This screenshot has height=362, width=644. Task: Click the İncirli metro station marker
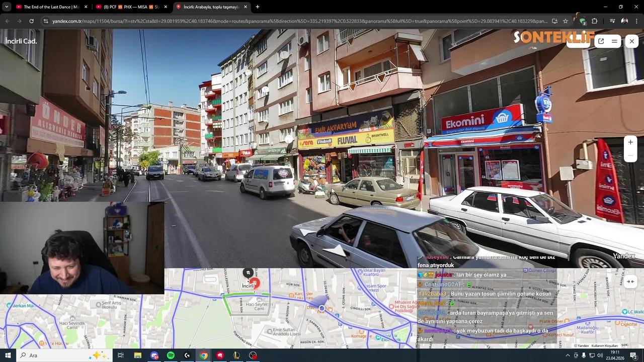pyautogui.click(x=255, y=283)
